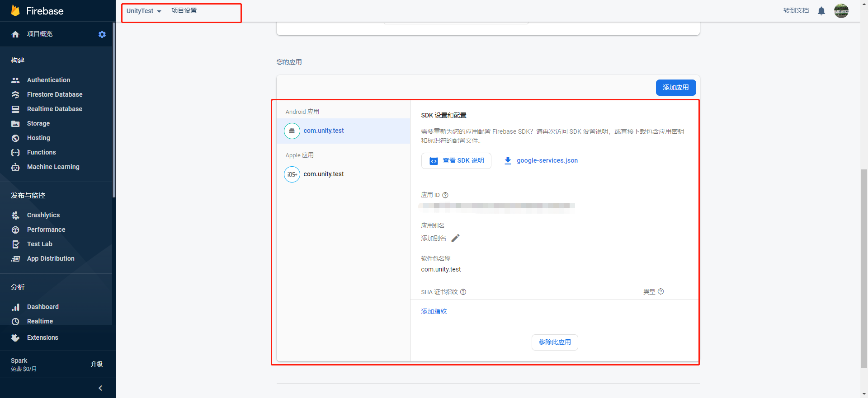Click the Storage folder icon
This screenshot has height=398, width=868.
coord(15,123)
